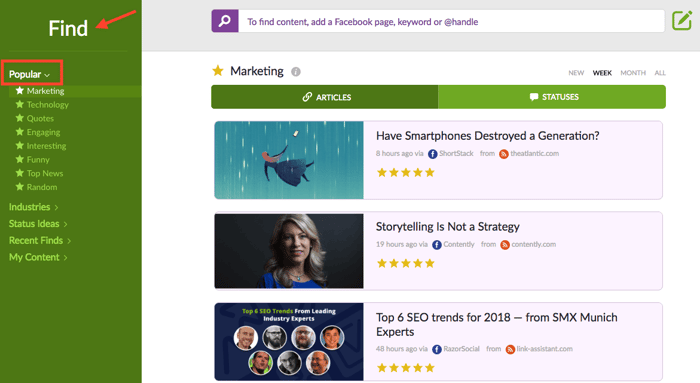Select the MONTH time filter
This screenshot has width=700, height=383.
[633, 73]
